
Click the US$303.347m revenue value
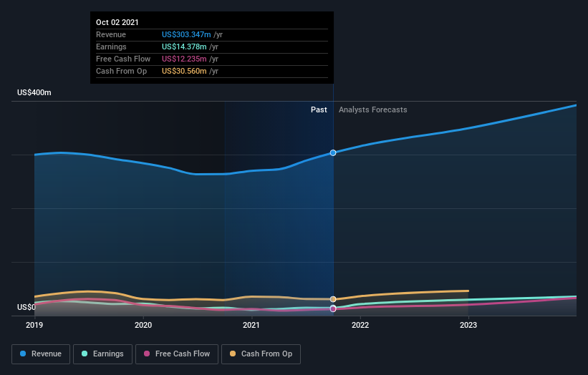pos(186,34)
